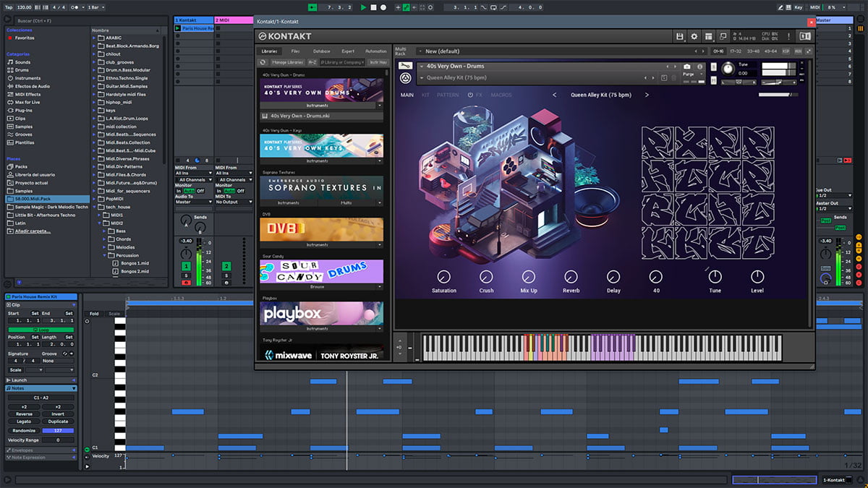Click the Randomize velocity button
The image size is (868, 488).
tap(24, 431)
